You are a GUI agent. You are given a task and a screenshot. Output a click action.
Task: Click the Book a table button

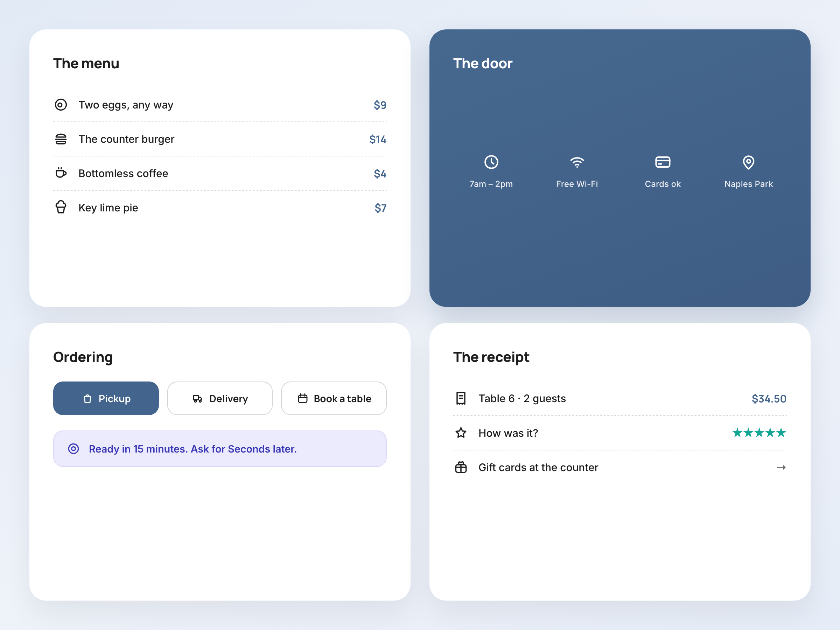click(334, 398)
